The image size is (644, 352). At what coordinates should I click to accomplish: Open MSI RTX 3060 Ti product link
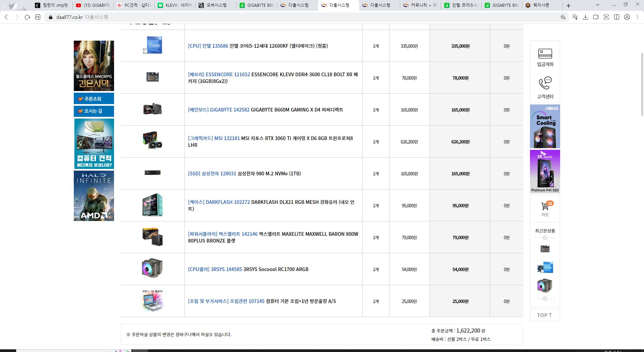point(270,142)
